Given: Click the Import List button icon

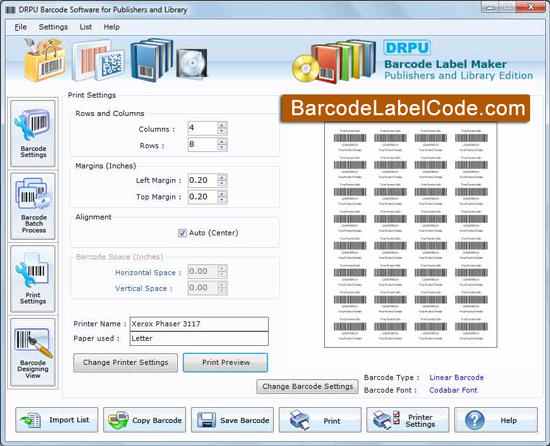Looking at the screenshot, I should coord(31,420).
